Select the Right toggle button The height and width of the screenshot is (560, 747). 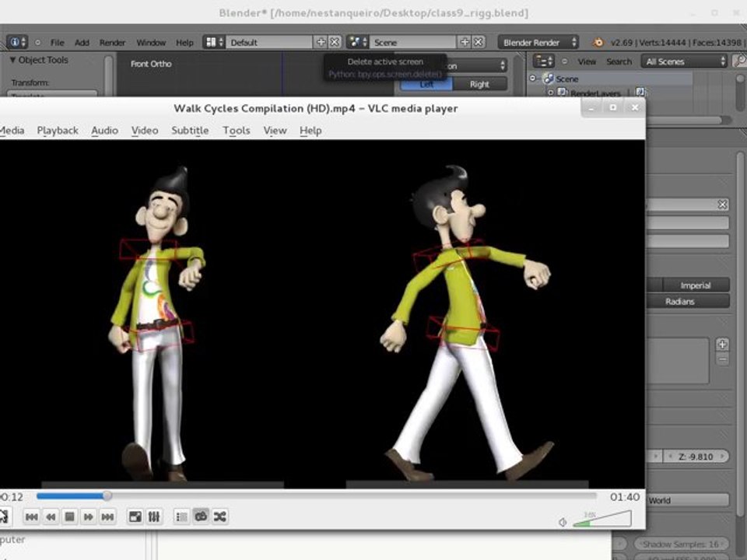tap(479, 84)
